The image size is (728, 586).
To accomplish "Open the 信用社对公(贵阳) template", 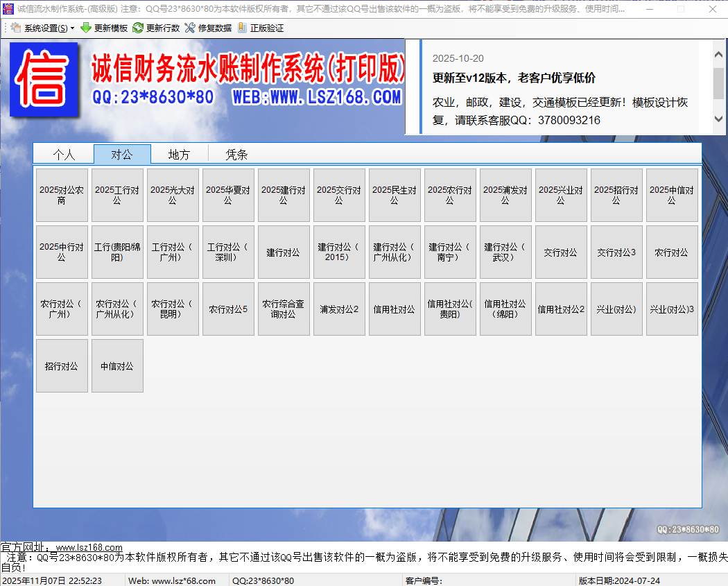I will pyautogui.click(x=450, y=309).
